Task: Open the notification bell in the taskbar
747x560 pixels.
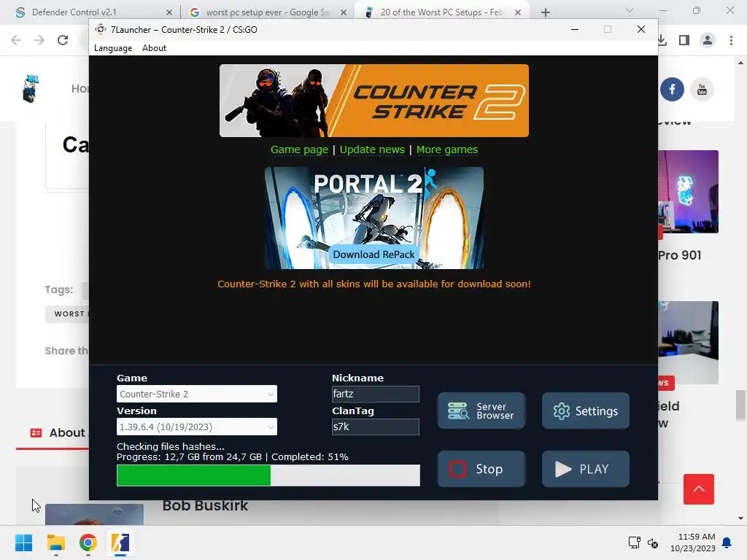Action: click(x=727, y=542)
